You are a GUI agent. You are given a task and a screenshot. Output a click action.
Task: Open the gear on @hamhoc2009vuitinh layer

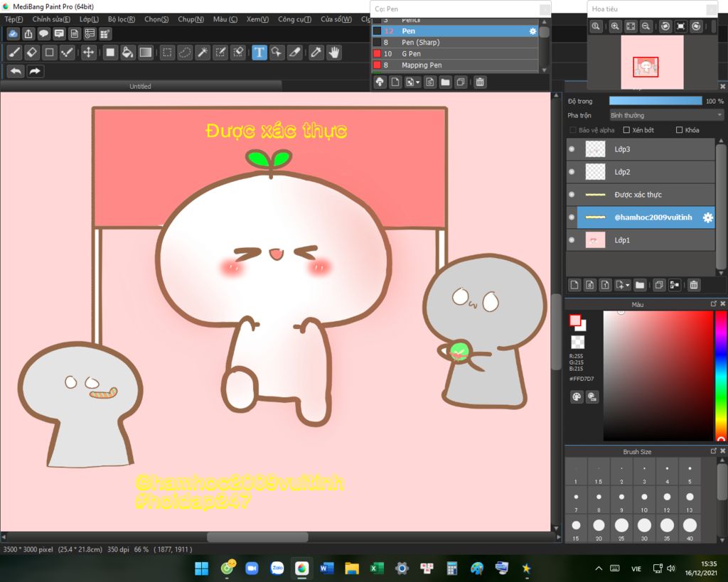pos(707,217)
